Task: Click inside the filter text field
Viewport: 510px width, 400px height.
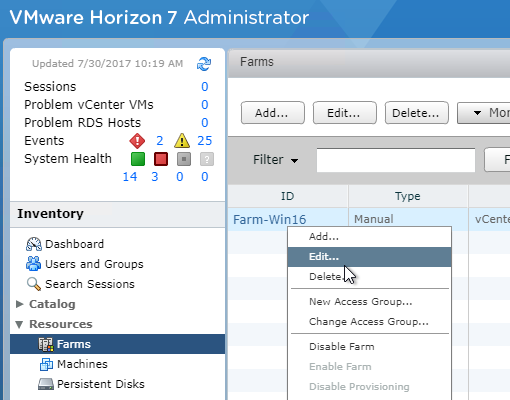Action: point(396,160)
